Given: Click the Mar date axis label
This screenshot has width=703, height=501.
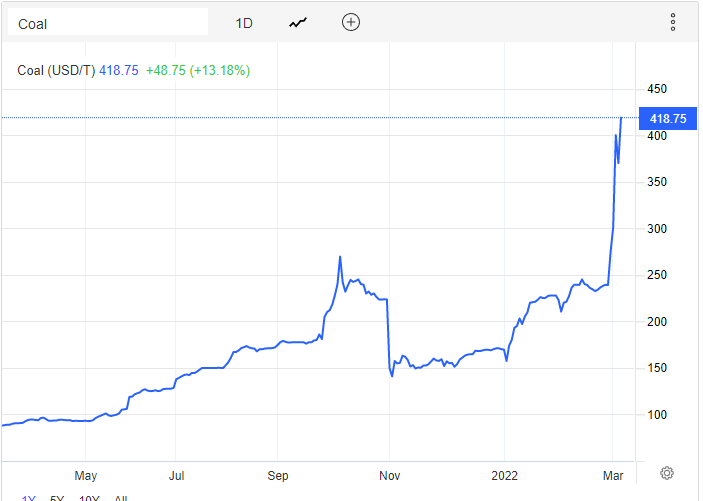Looking at the screenshot, I should click(612, 475).
